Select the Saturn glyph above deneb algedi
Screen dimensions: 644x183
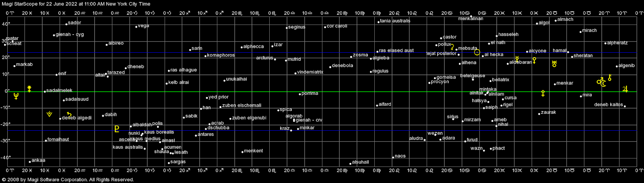69,115
